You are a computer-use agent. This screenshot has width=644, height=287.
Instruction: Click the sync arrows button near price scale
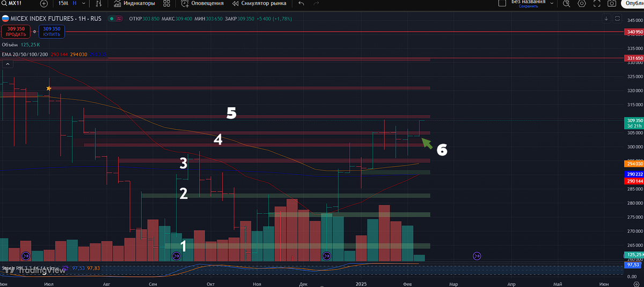(616, 18)
